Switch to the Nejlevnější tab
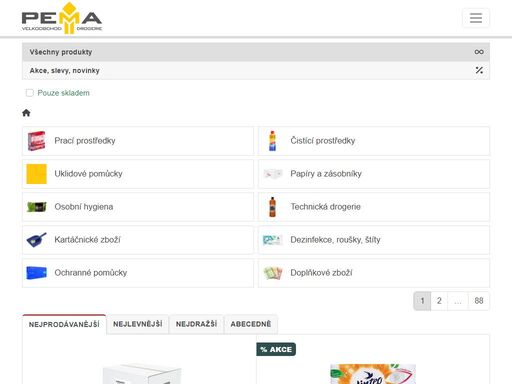The width and height of the screenshot is (512, 384). [138, 324]
